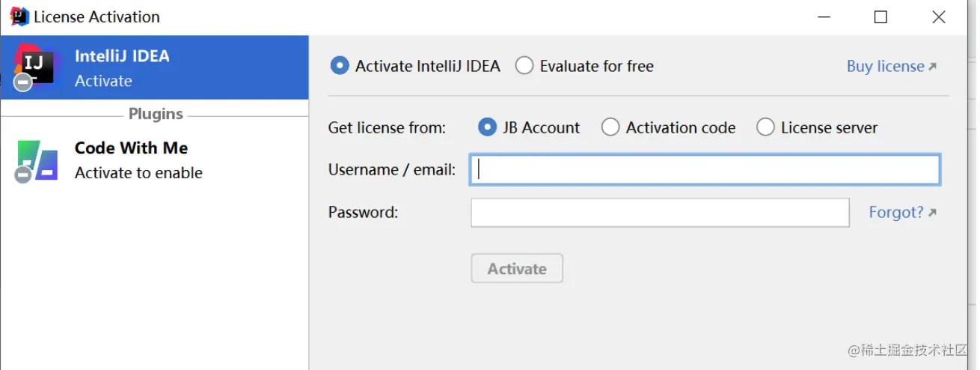The image size is (980, 370).
Task: Click the JetBrains icon in title bar
Action: coord(19,16)
